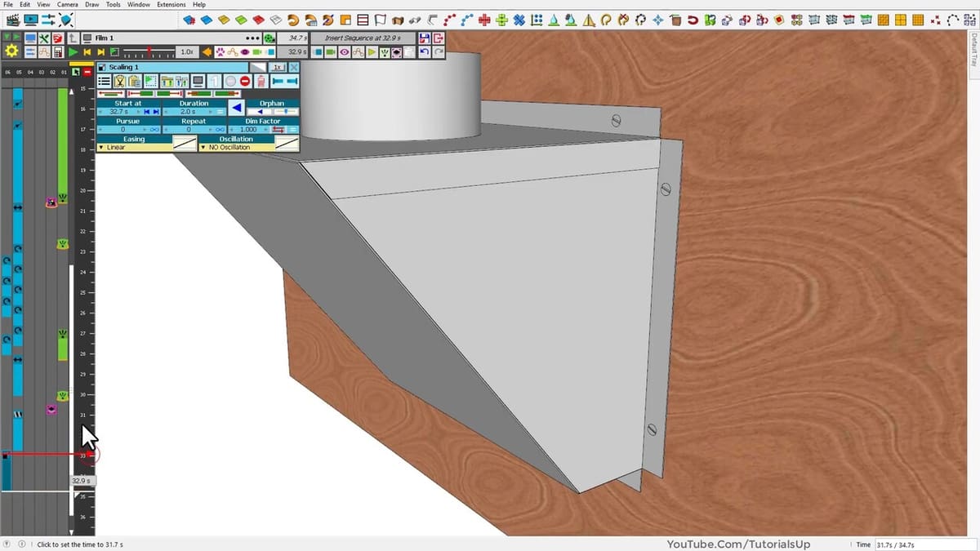The image size is (980, 551).
Task: Click the yellow gear settings icon
Action: tap(11, 51)
